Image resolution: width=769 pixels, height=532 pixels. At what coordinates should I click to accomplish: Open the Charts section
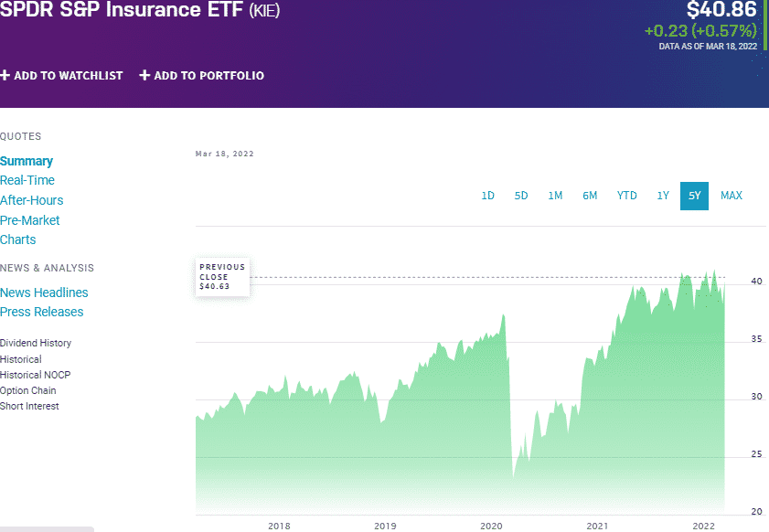[17, 239]
